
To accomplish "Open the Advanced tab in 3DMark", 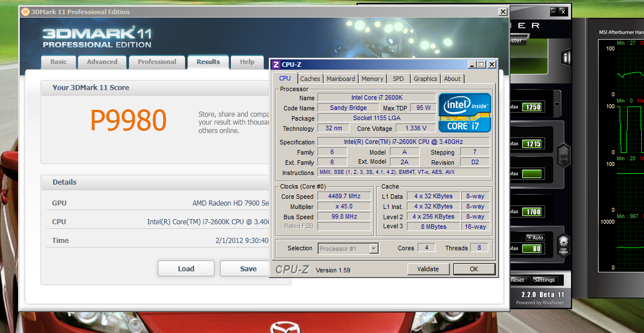I will coord(102,62).
